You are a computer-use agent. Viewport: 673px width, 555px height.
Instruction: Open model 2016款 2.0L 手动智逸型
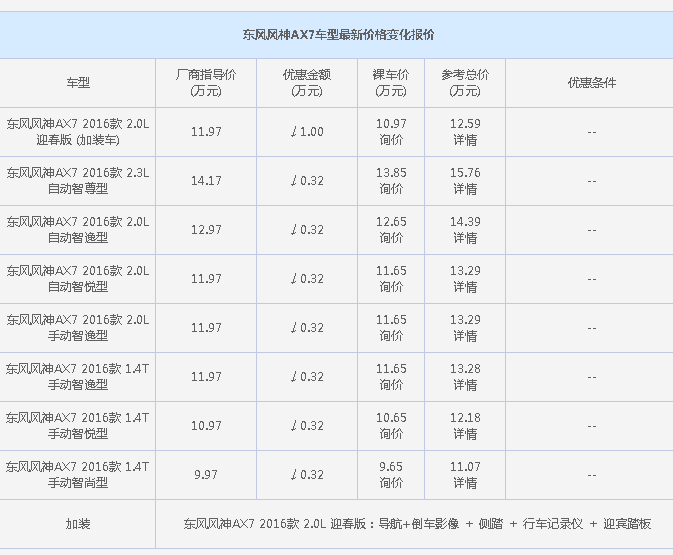[x=77, y=328]
